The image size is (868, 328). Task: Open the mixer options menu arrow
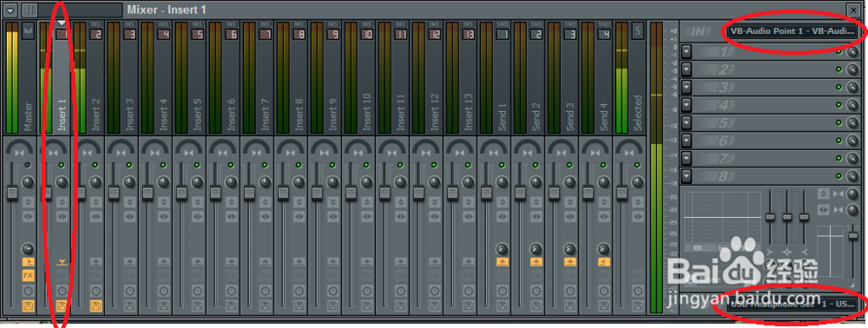click(x=10, y=10)
